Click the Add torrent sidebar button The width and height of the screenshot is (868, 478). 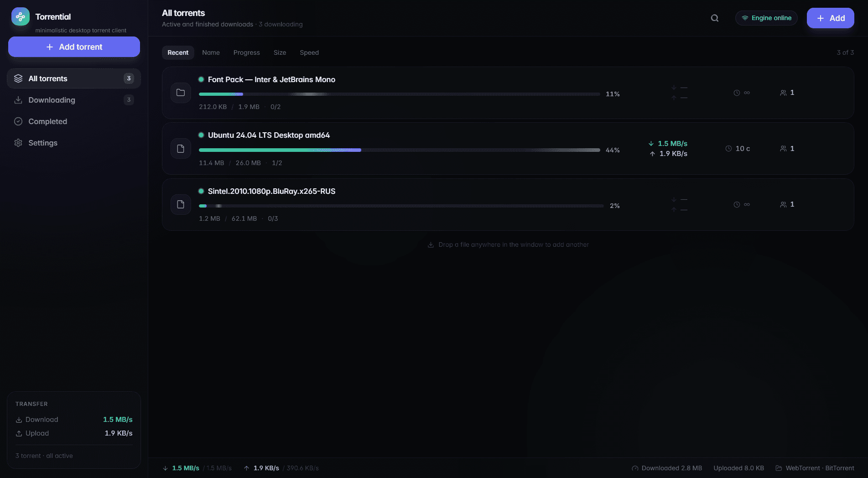(x=74, y=47)
